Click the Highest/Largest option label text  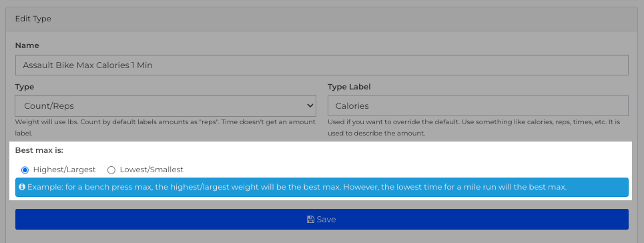(x=65, y=170)
